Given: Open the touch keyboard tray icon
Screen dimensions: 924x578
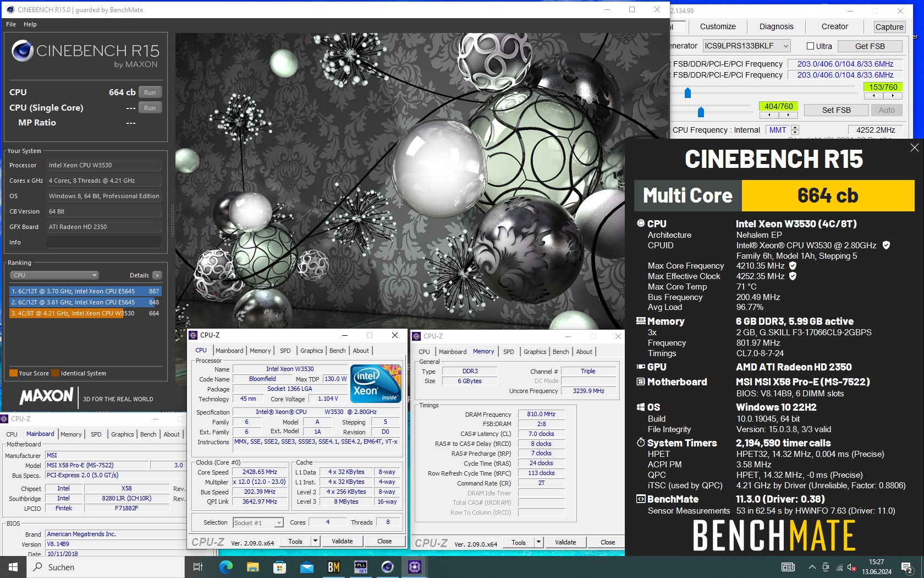Looking at the screenshot, I should pyautogui.click(x=788, y=567).
